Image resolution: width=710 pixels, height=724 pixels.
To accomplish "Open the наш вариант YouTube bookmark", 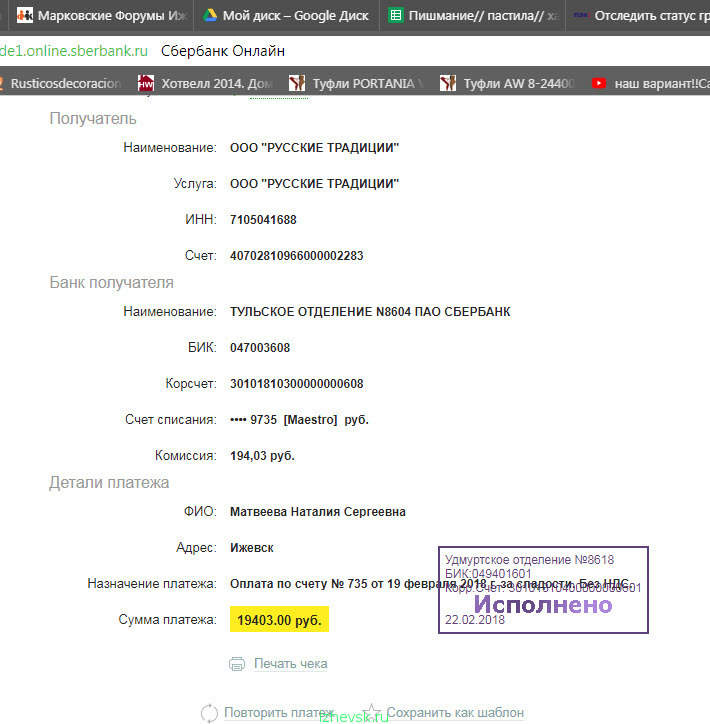I will 651,84.
